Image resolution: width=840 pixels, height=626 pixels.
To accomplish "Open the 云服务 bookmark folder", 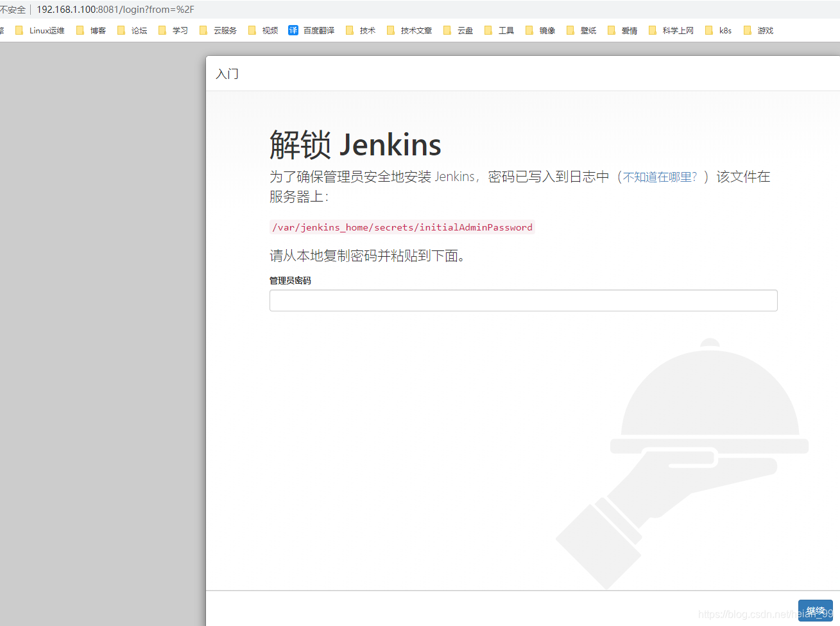I will [x=218, y=30].
